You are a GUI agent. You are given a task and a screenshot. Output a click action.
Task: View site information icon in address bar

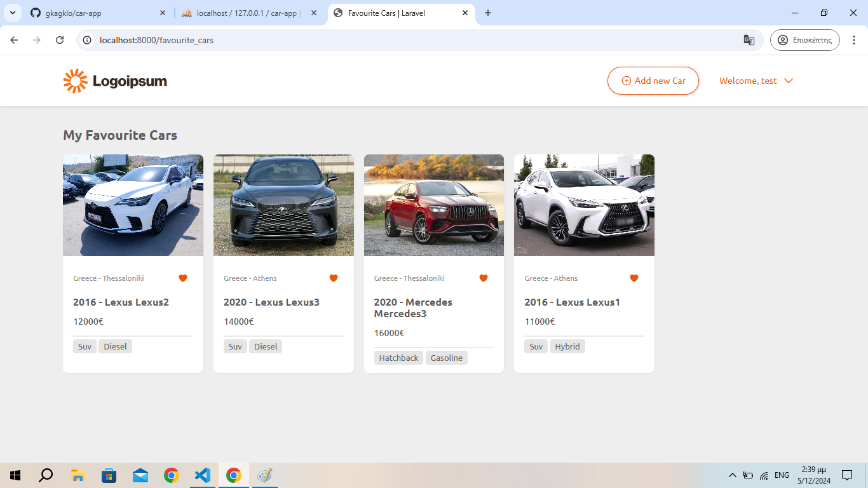pos(88,40)
